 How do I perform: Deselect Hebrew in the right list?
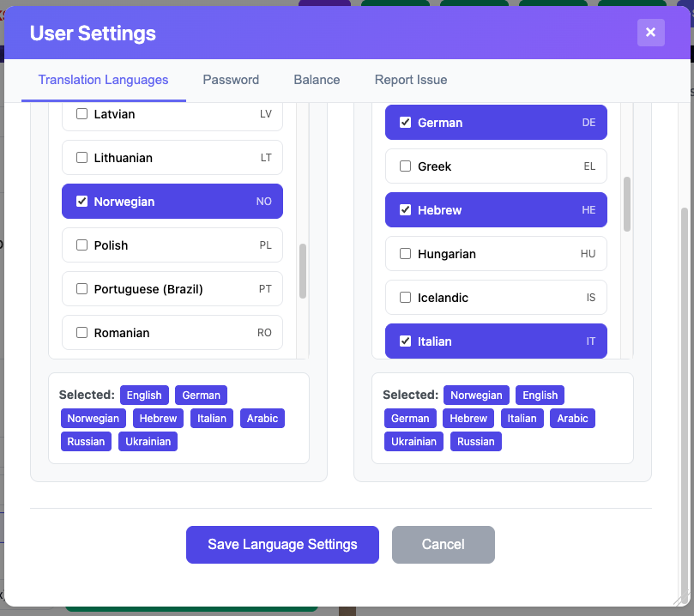[x=406, y=210]
